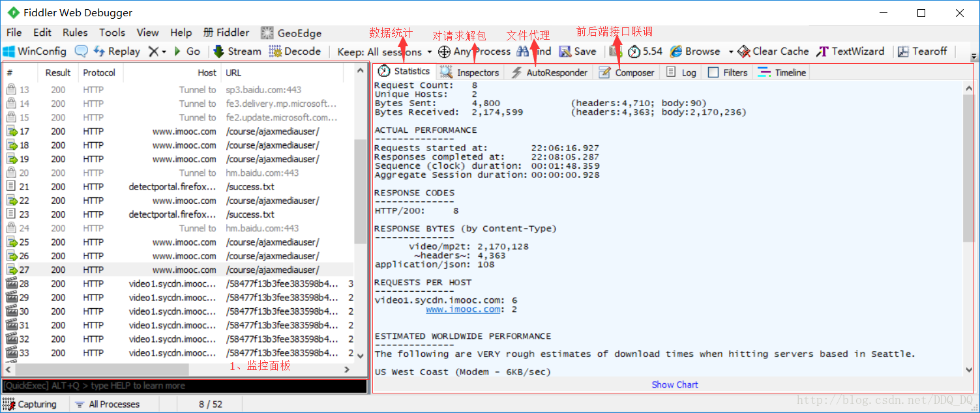Click the timer stopwatch icon
The image size is (980, 413).
coord(634,51)
